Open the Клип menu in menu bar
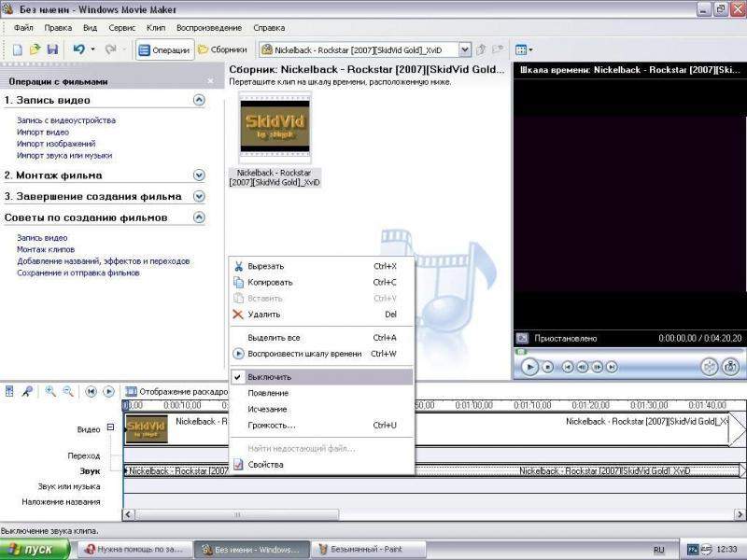Screen dimensions: 747x560 [x=157, y=28]
